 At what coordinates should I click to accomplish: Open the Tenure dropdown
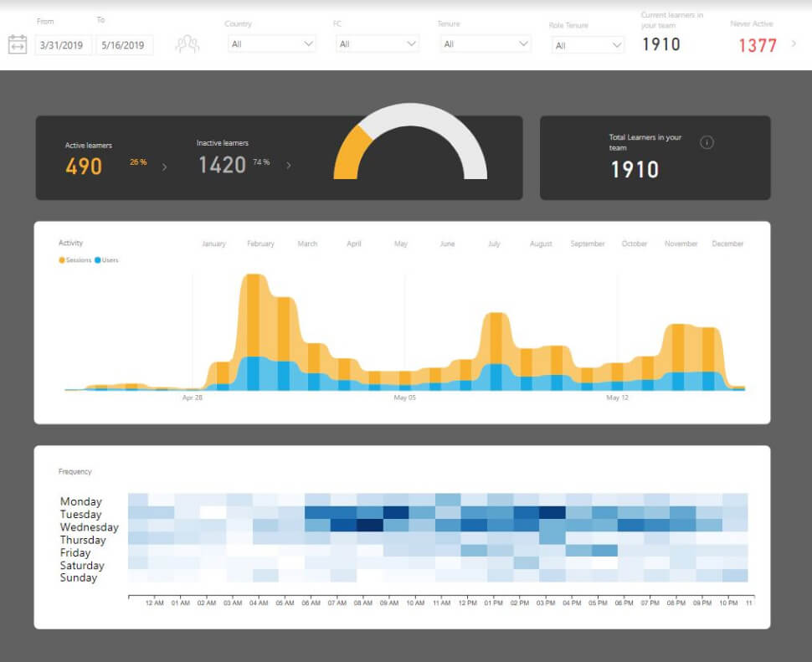pos(485,44)
